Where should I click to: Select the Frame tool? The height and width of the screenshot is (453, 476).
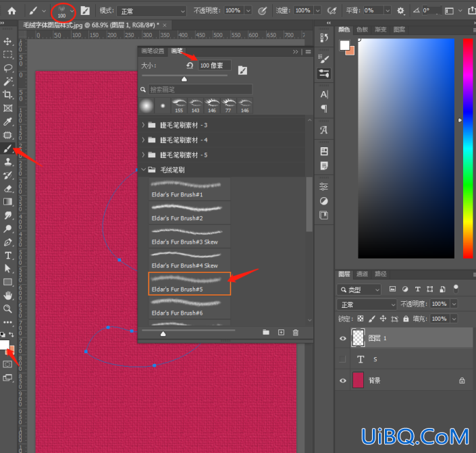(x=7, y=108)
